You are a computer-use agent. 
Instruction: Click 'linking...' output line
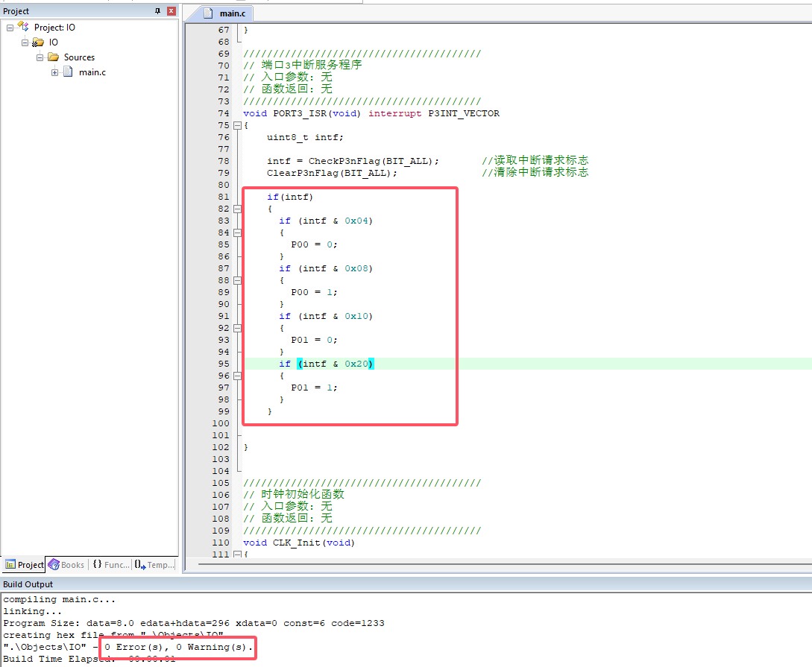(x=33, y=611)
